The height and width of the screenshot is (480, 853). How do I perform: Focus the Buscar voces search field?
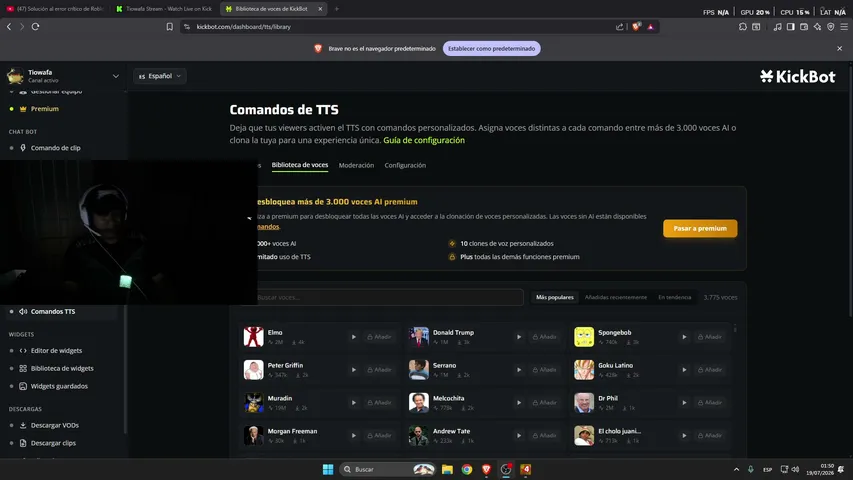click(388, 298)
